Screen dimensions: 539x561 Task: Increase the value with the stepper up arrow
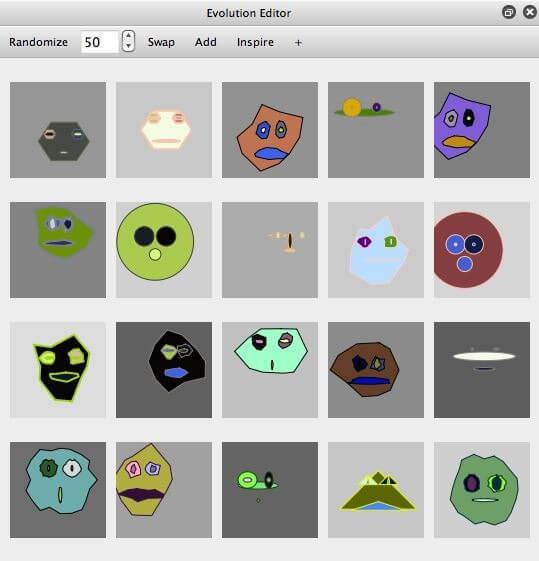click(128, 36)
